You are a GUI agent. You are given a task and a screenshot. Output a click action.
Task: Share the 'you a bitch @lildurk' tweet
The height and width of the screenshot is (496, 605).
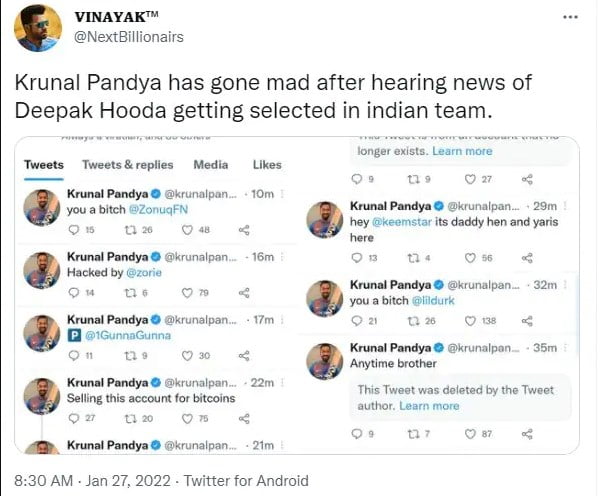[x=527, y=321]
